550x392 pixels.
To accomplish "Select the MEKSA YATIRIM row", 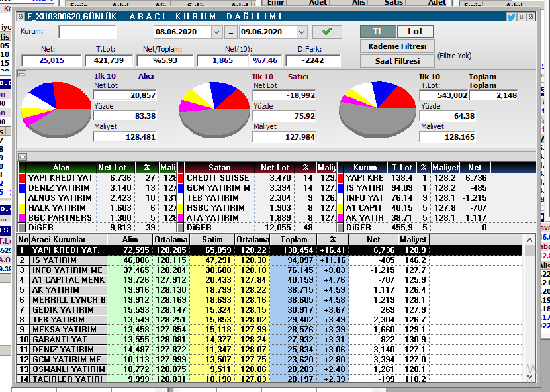I will (269, 330).
